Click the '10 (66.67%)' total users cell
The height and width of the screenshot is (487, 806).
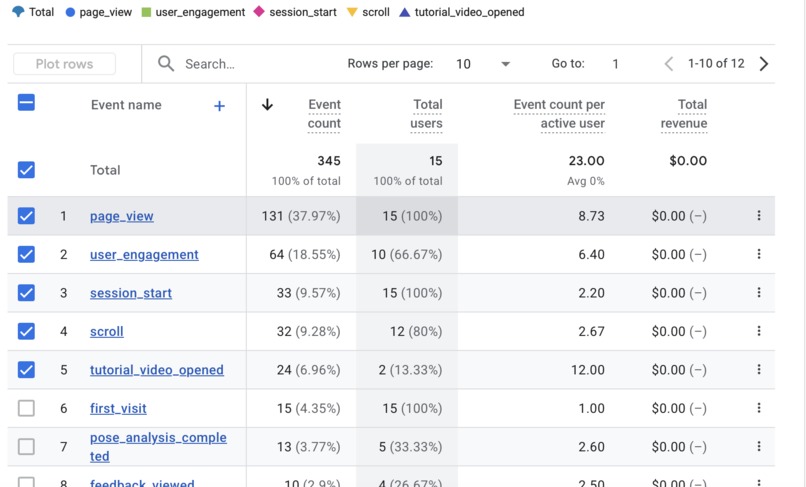click(407, 255)
